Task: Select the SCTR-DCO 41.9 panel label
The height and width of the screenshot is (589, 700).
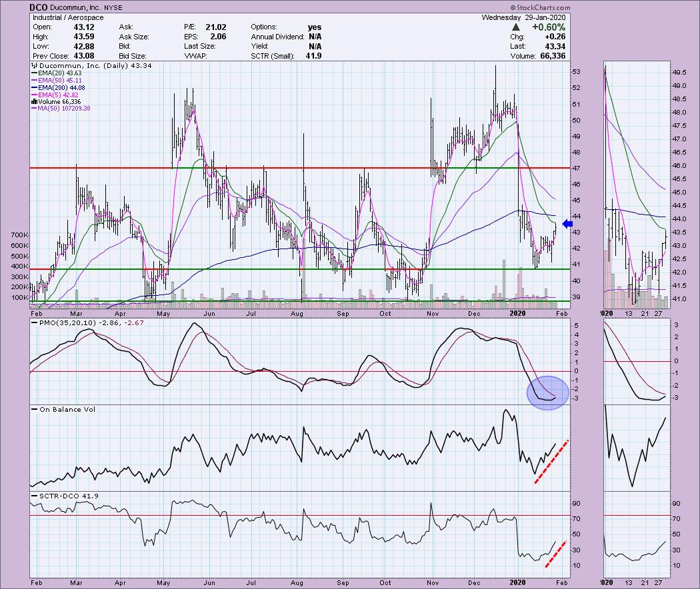Action: click(69, 496)
